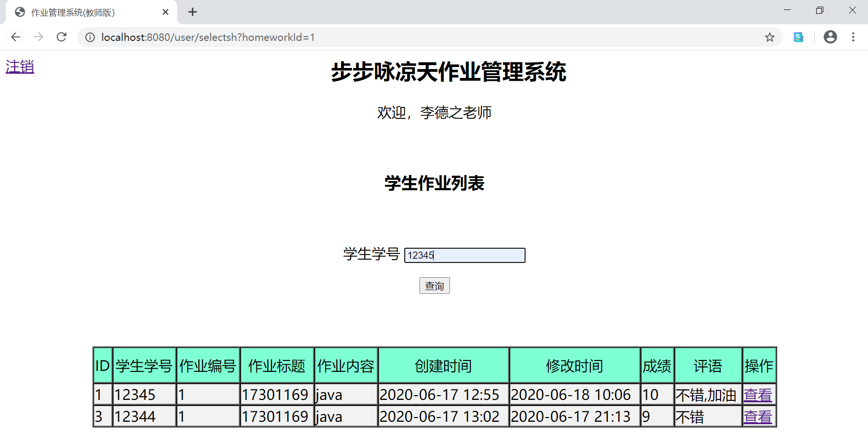Close the 作业管理系统(教师版) tab
The width and height of the screenshot is (868, 437).
(x=166, y=12)
